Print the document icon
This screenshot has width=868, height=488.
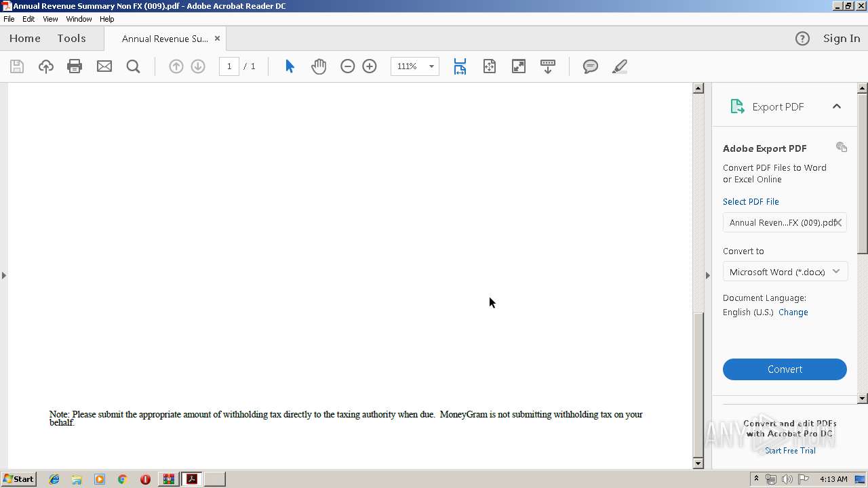(75, 66)
